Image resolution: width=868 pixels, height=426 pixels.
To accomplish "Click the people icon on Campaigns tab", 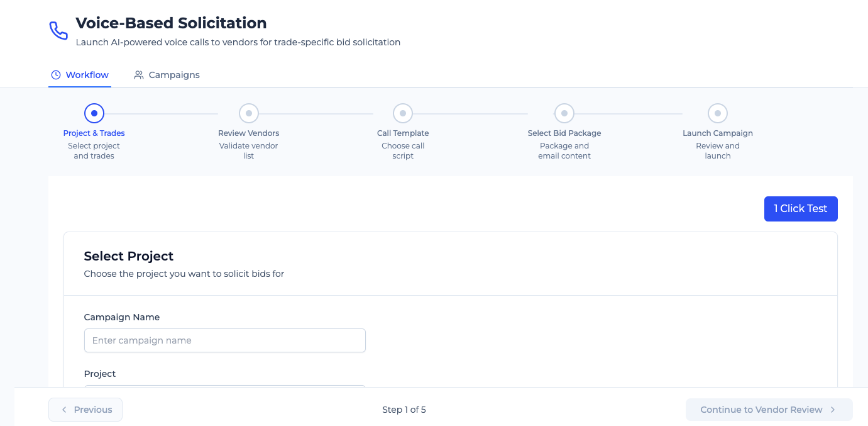I will point(139,75).
